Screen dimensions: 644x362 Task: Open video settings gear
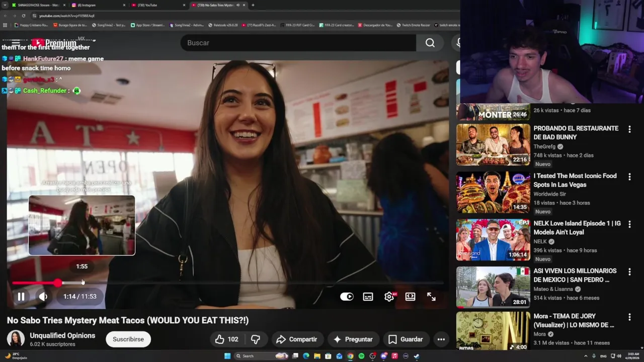pyautogui.click(x=389, y=297)
